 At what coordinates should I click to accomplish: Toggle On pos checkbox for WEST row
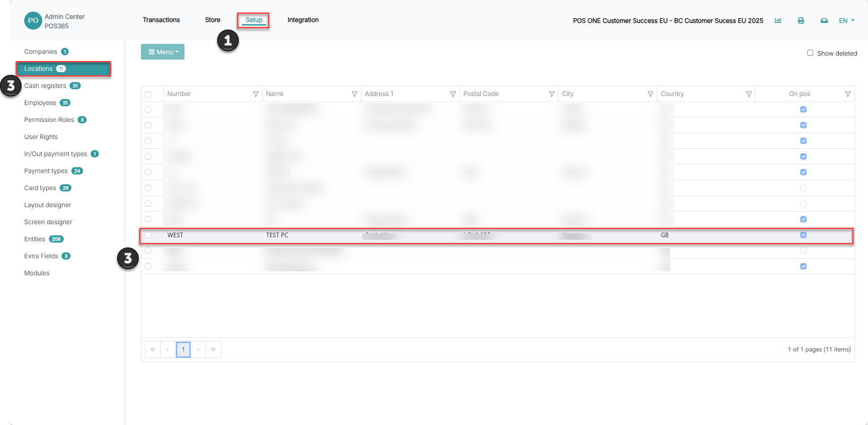[803, 235]
